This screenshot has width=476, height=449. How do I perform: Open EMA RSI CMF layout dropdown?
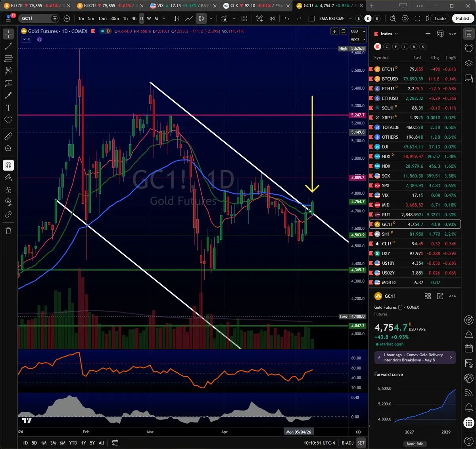pos(336,19)
